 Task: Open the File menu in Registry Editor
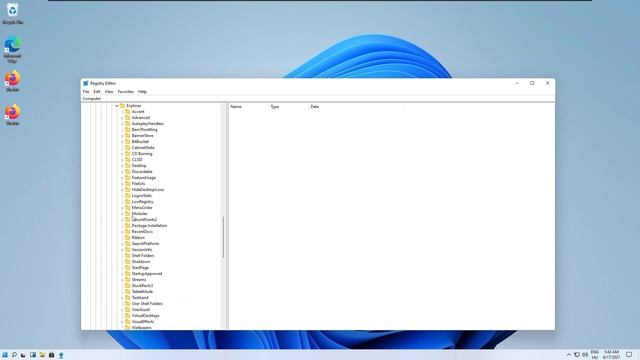click(86, 91)
